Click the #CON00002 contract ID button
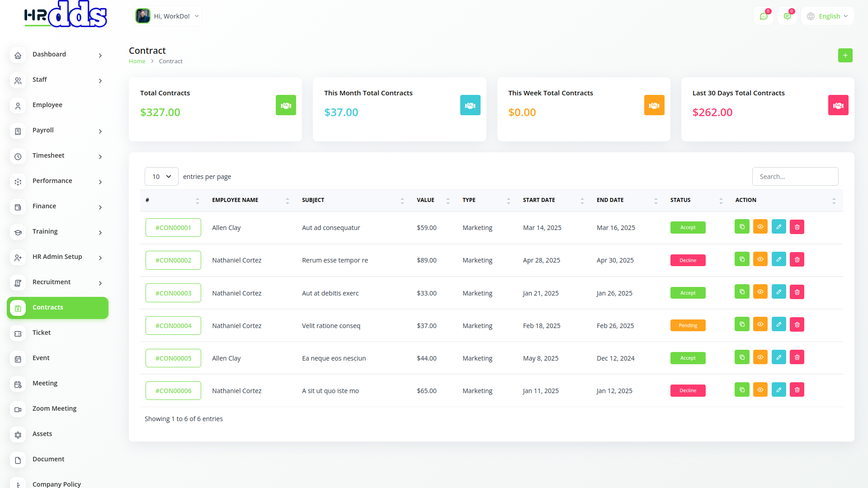The height and width of the screenshot is (488, 868). tap(173, 260)
